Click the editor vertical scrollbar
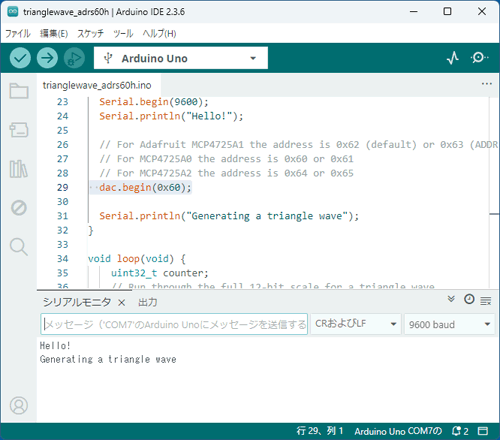 click(494, 193)
